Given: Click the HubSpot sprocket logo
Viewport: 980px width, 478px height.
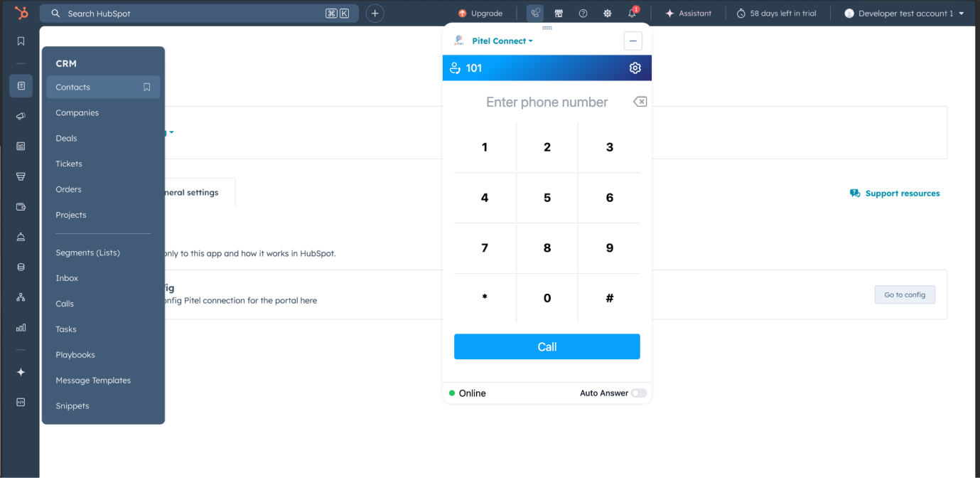Looking at the screenshot, I should coord(21,13).
